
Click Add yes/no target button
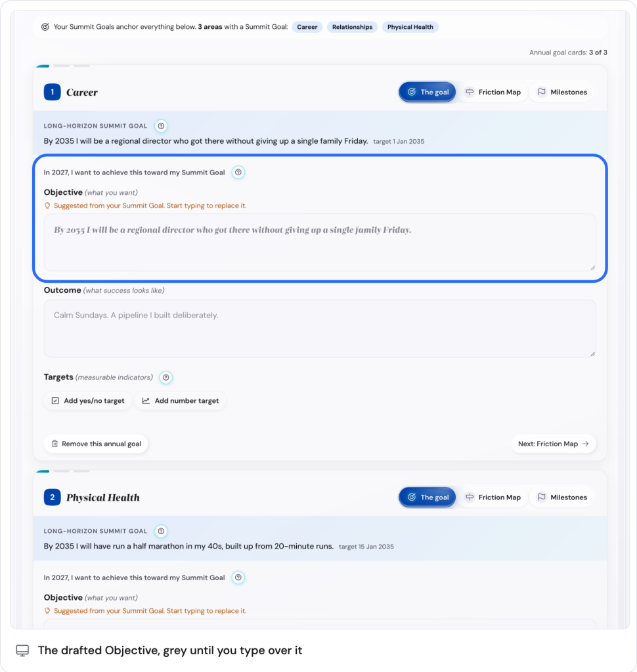[x=87, y=401]
